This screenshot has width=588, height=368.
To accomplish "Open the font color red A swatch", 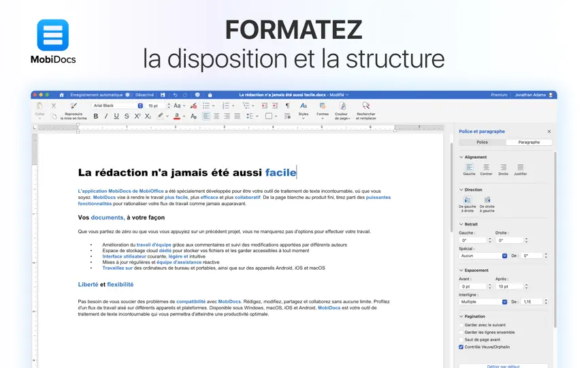I will pyautogui.click(x=177, y=117).
